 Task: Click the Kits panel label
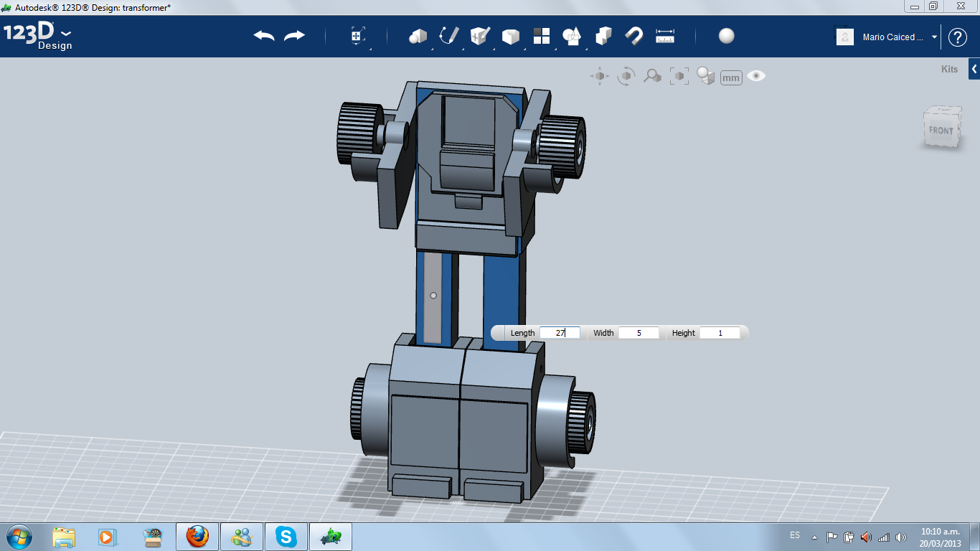(x=949, y=70)
